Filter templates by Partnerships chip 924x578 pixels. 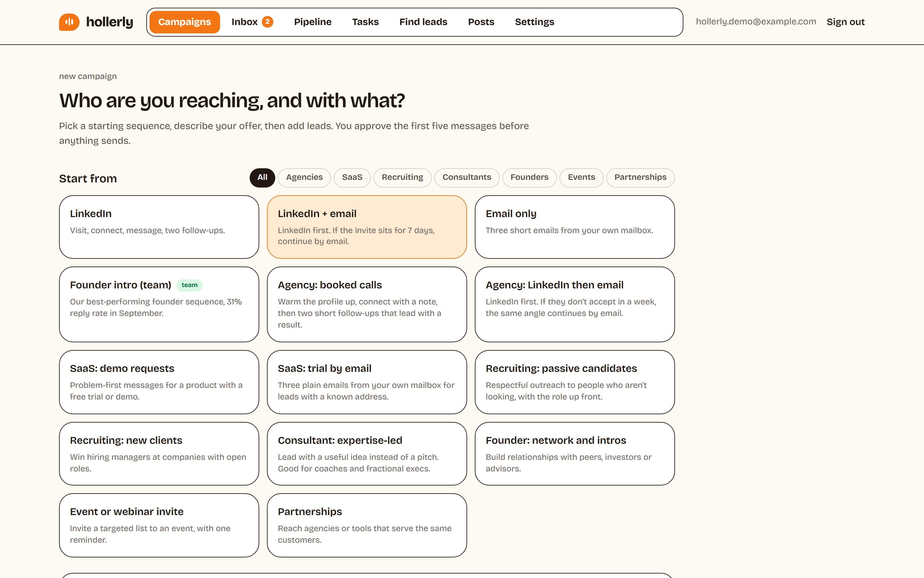tap(640, 177)
